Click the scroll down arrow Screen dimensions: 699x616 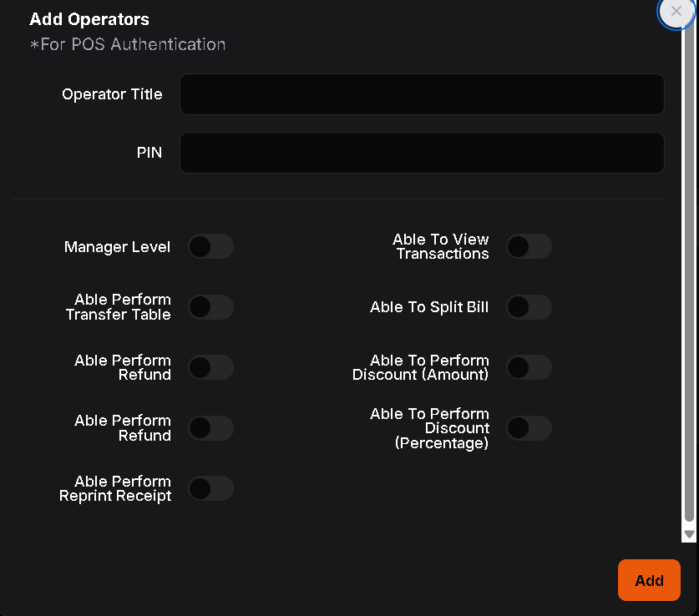click(689, 534)
